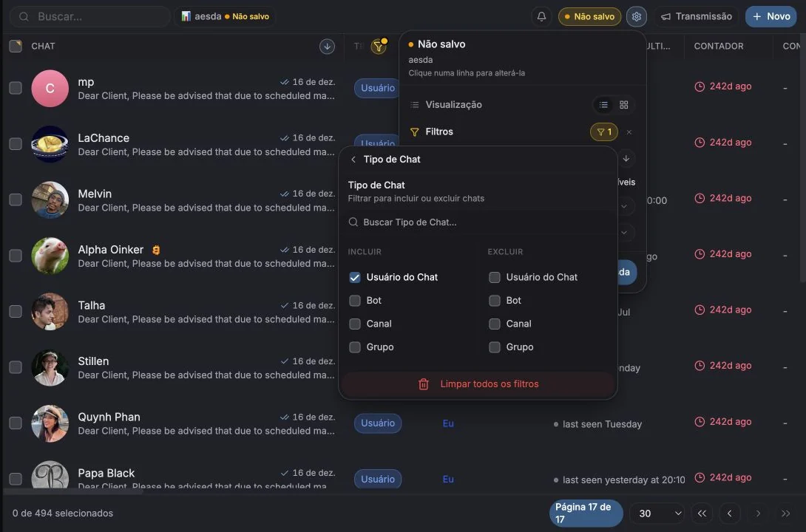Switch to grid view in Visualização
Screen dimensions: 806x532
pos(623,105)
